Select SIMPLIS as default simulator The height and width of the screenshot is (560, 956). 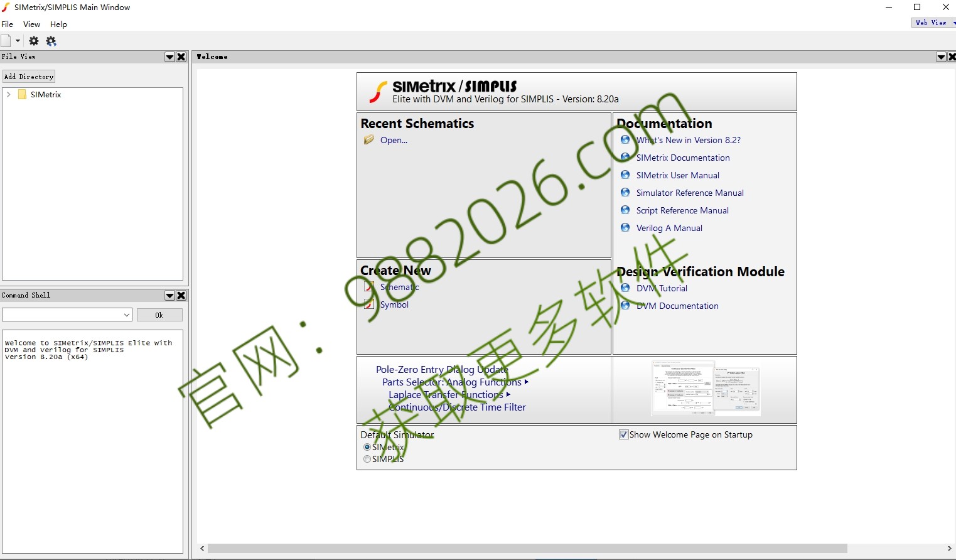click(x=367, y=459)
